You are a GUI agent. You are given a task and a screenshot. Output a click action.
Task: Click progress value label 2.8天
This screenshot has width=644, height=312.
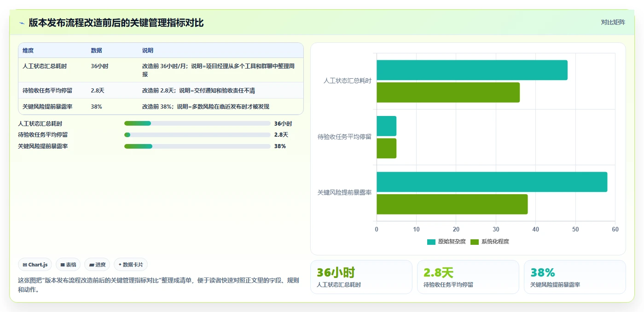[281, 135]
